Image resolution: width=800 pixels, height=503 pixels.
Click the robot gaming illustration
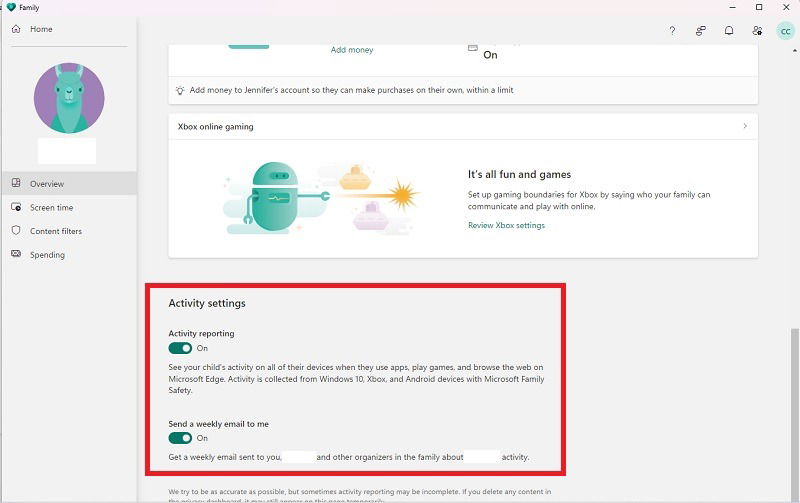(x=321, y=198)
